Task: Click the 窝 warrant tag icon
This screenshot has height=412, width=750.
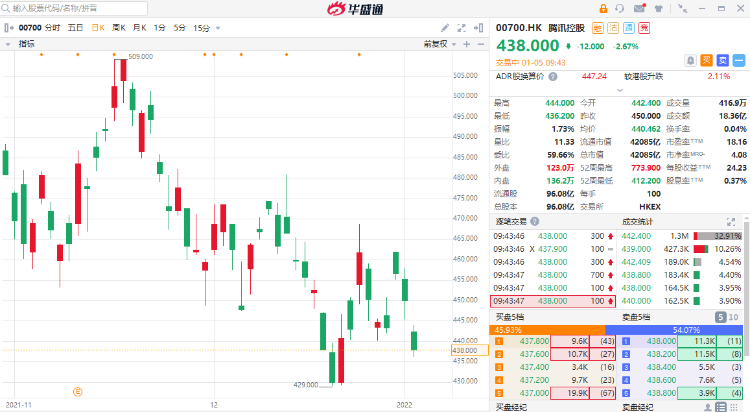Action: tap(644, 28)
